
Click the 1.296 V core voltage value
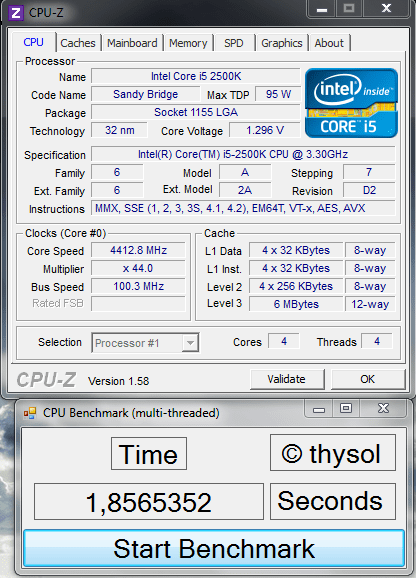tap(265, 130)
